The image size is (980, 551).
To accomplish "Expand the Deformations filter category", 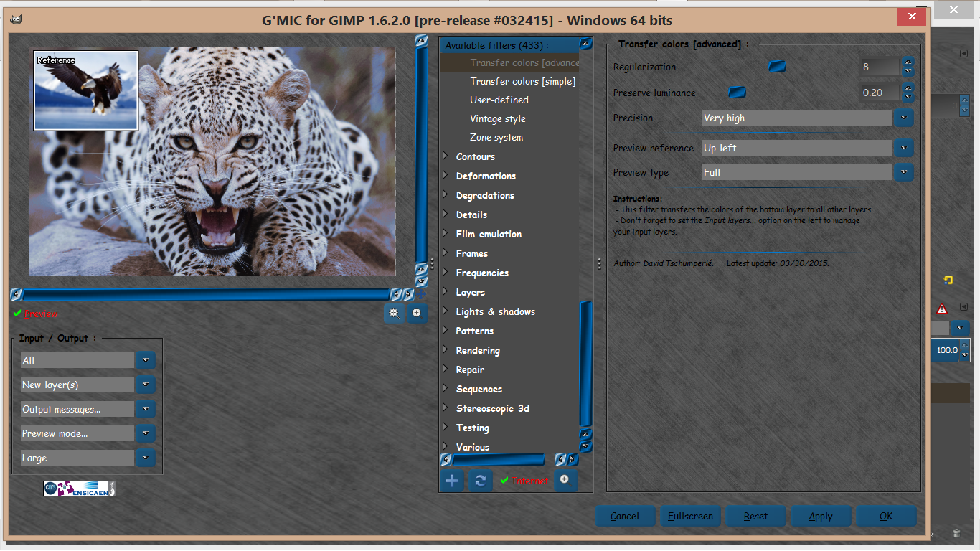I will click(446, 176).
